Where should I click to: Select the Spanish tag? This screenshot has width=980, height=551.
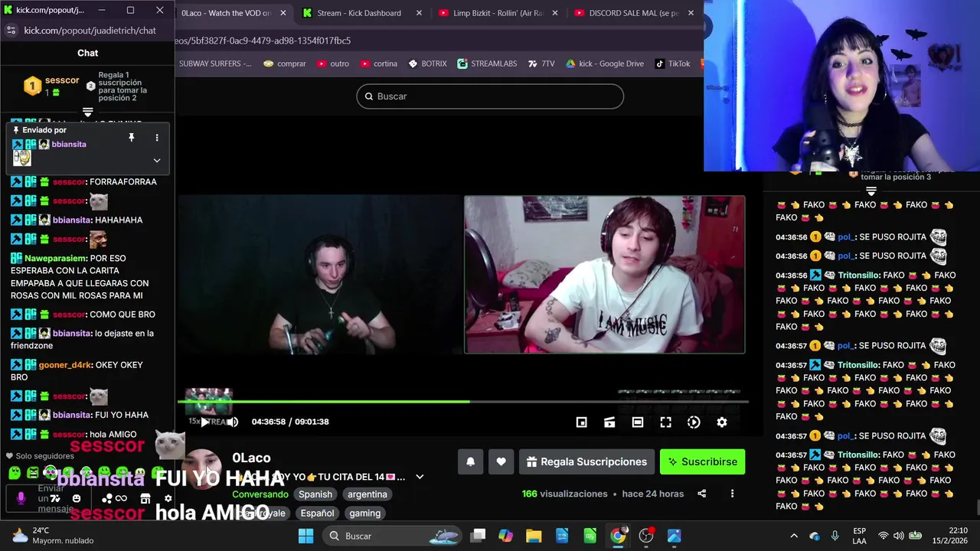[315, 494]
